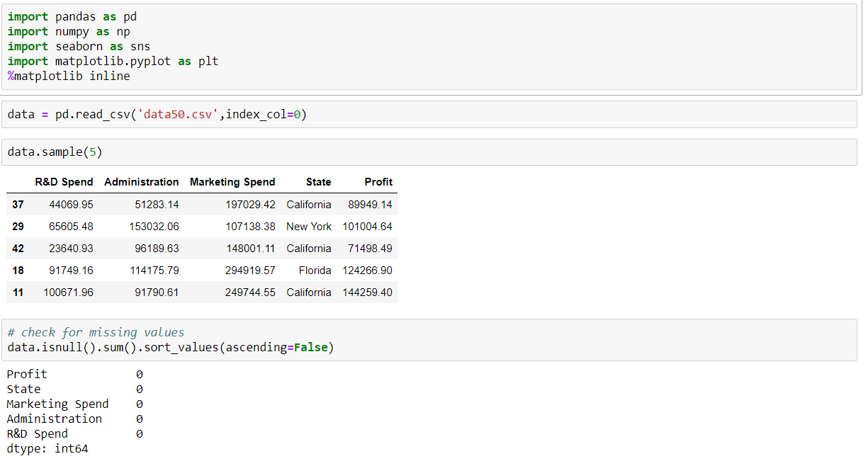Click the pd.read_csv code cell

click(429, 114)
